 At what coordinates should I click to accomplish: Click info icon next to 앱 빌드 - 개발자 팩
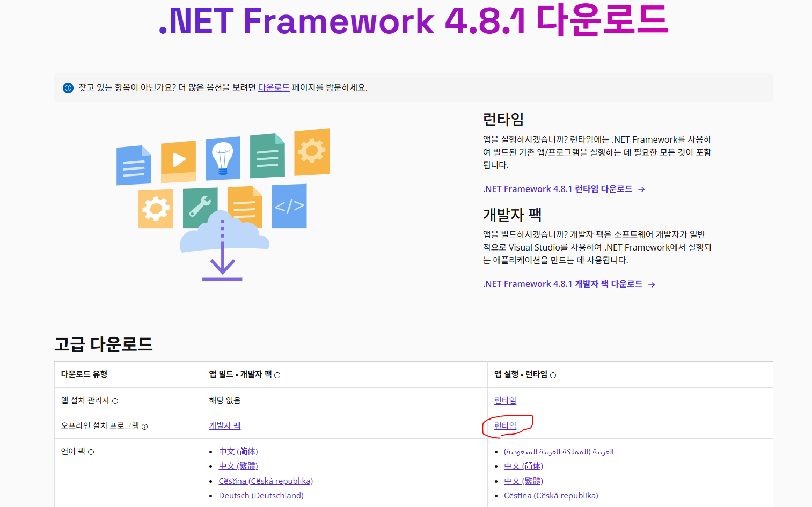click(277, 375)
